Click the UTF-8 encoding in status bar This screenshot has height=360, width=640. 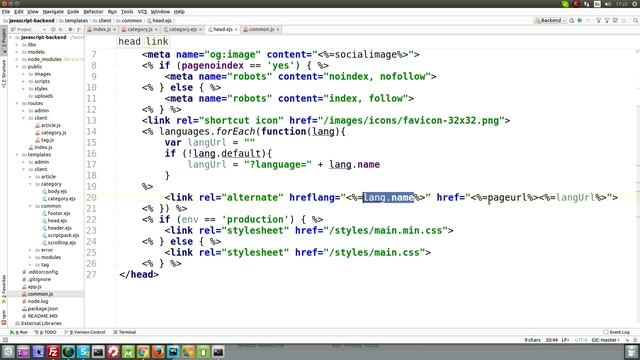pyautogui.click(x=580, y=340)
